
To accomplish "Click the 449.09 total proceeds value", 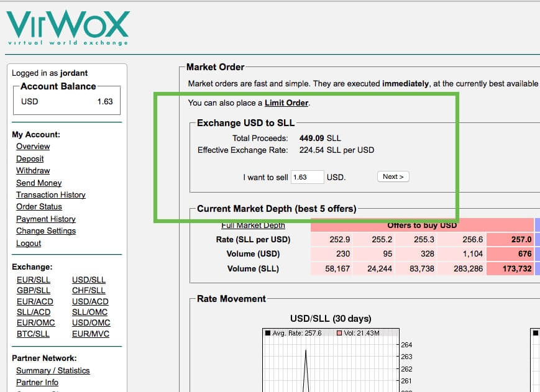I will pyautogui.click(x=312, y=138).
